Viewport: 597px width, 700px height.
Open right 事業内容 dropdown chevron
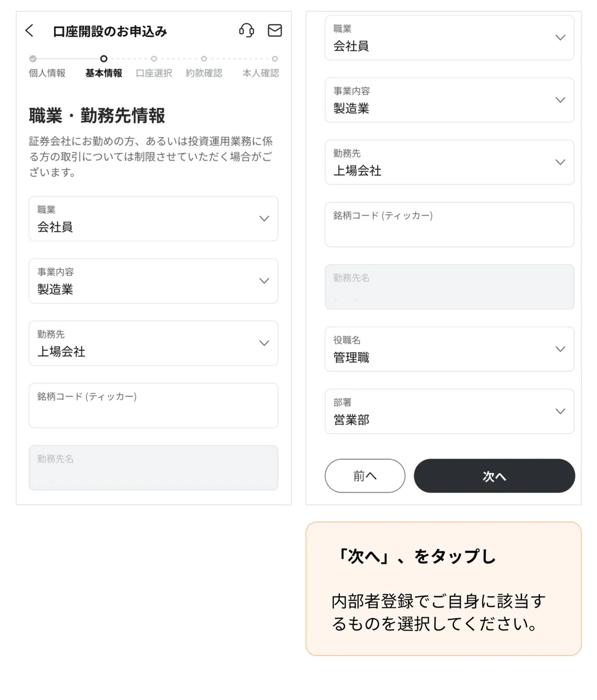pyautogui.click(x=560, y=100)
